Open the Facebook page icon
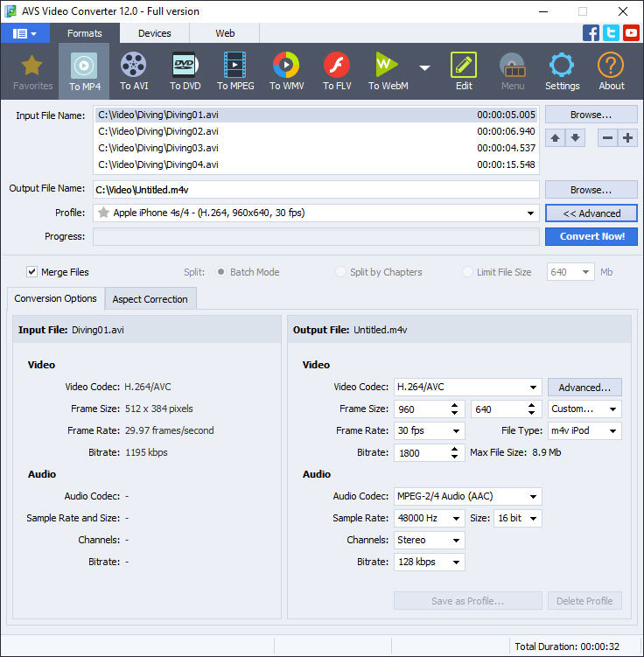 [591, 33]
